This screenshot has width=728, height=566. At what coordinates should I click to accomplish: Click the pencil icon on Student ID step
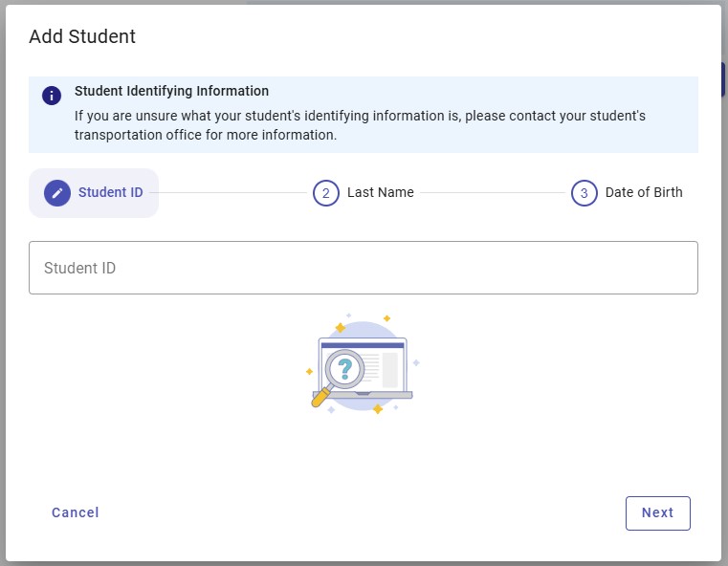pos(57,193)
